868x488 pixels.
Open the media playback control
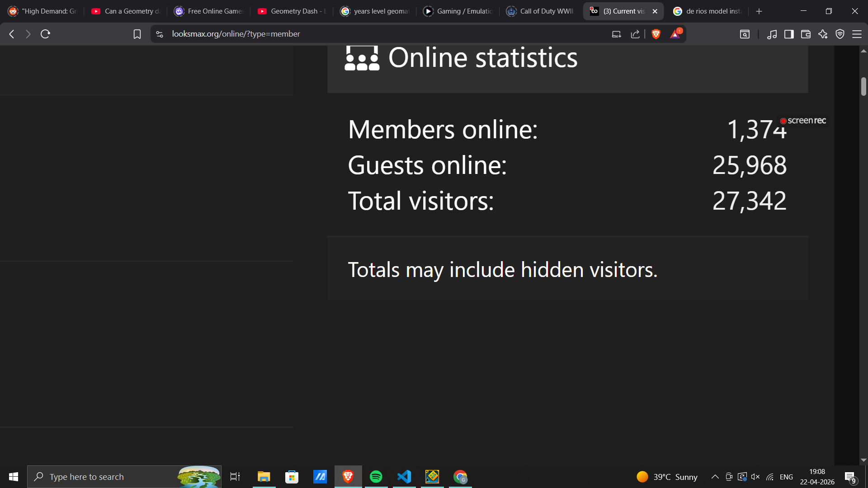point(773,34)
